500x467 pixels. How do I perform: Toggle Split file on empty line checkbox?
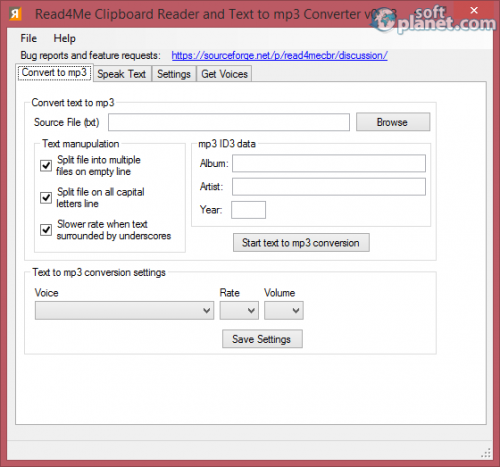[46, 166]
